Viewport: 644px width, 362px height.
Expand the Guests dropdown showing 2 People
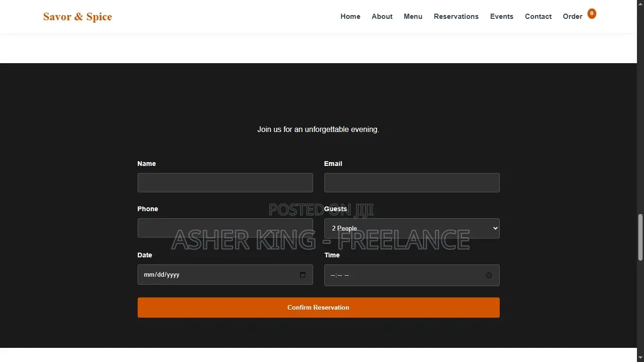coord(412,229)
